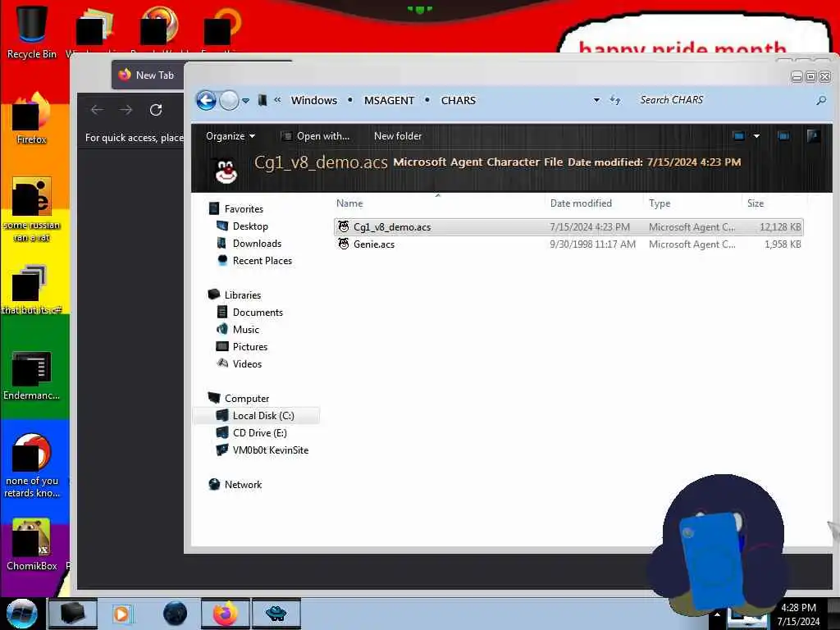Open VM0b0t KevinSite drive

(271, 450)
